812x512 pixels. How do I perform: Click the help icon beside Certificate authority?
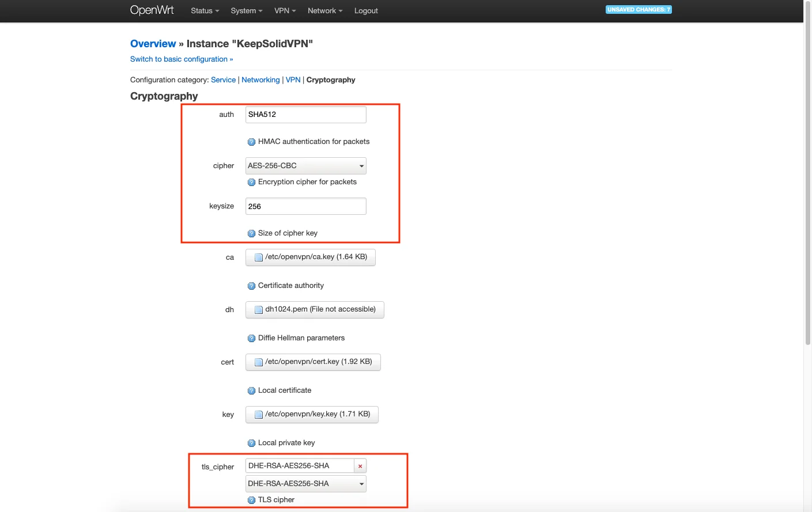click(x=251, y=286)
